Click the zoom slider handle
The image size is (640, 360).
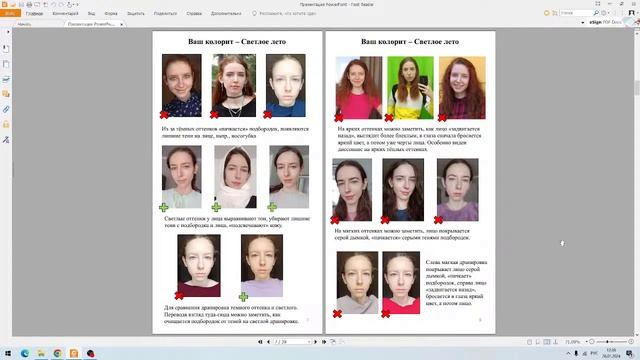pyautogui.click(x=607, y=342)
